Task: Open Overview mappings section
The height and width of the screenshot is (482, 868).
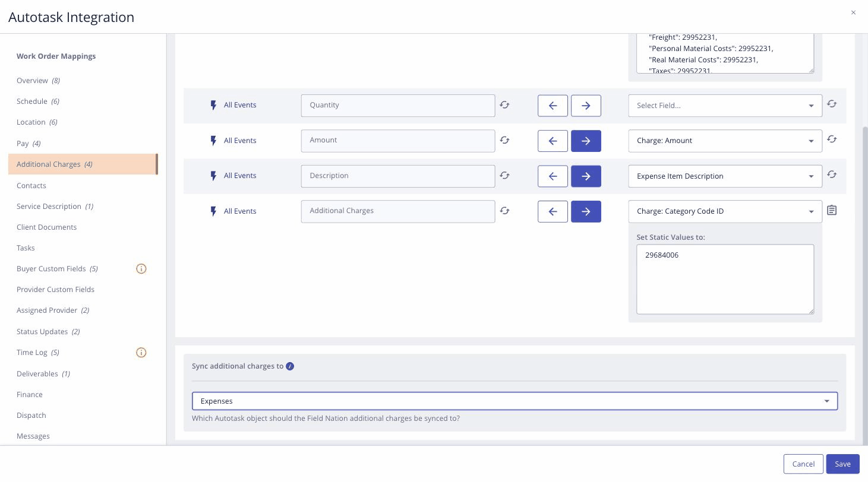Action: pyautogui.click(x=38, y=81)
